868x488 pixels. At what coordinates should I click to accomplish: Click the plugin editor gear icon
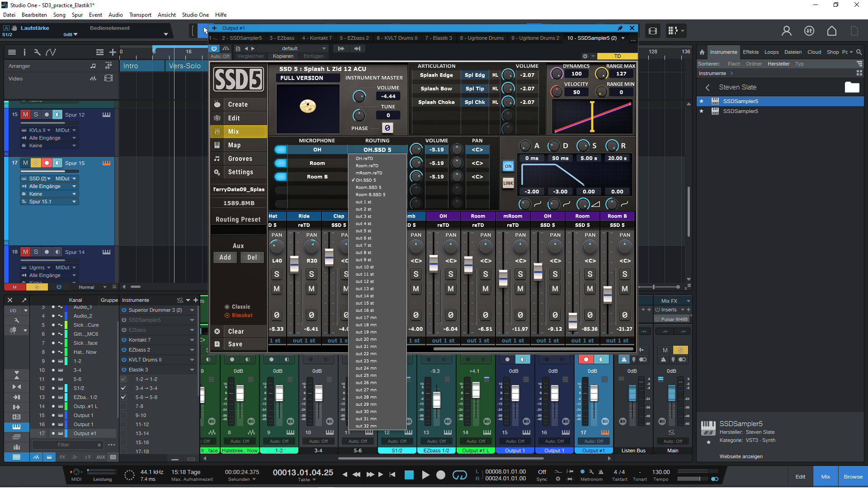pos(585,56)
